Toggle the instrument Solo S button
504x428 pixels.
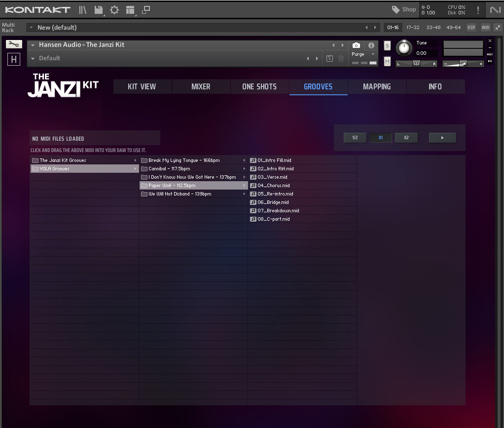pyautogui.click(x=387, y=45)
